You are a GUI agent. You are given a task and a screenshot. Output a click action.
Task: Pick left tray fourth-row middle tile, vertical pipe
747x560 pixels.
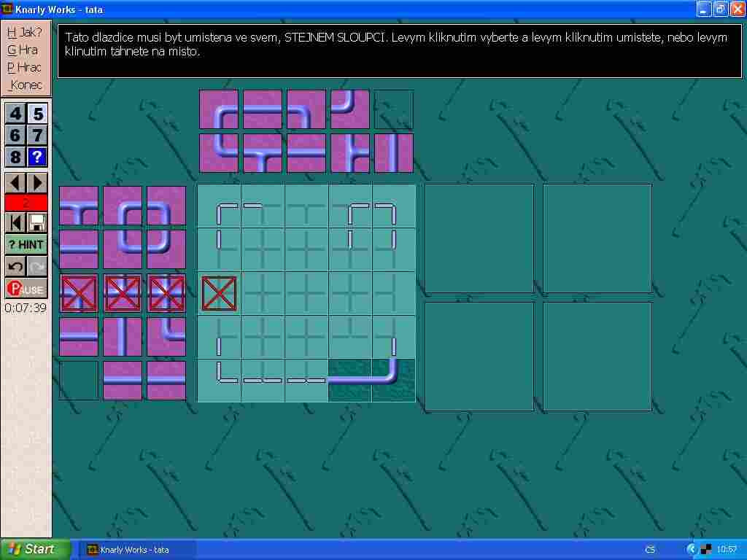(123, 337)
